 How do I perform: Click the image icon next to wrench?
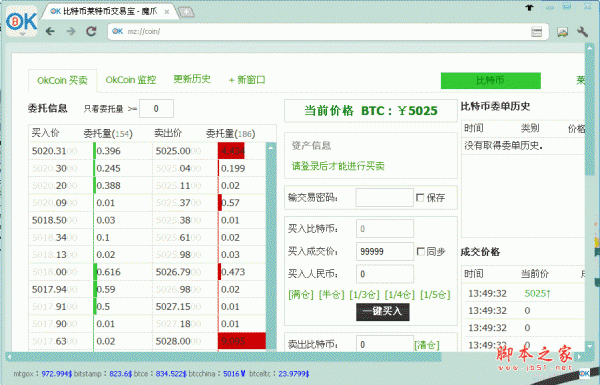coord(562,32)
